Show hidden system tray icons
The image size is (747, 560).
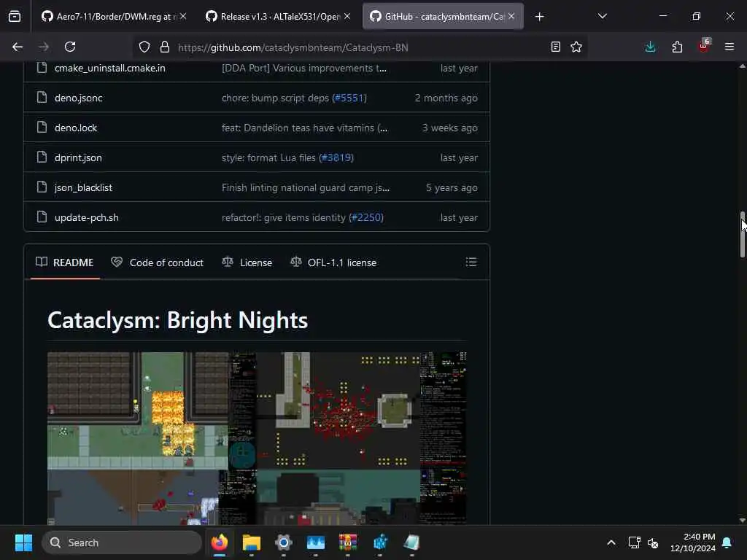pos(611,542)
